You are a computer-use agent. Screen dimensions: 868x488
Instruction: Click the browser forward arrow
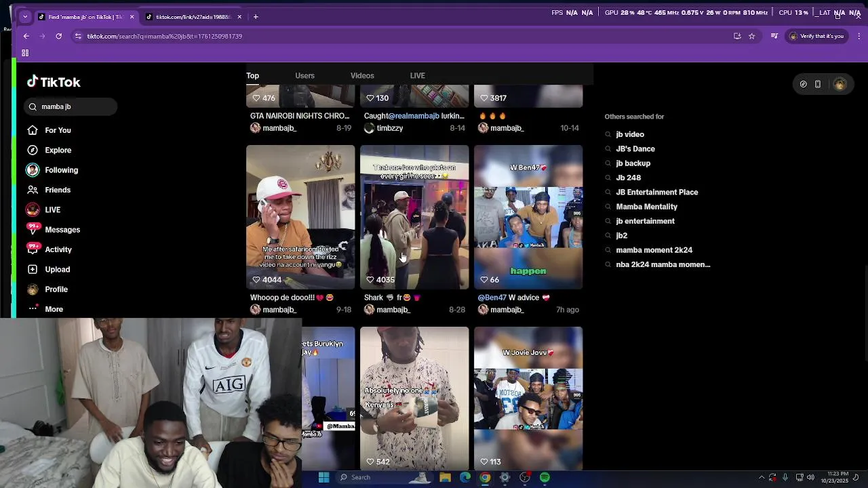point(42,36)
